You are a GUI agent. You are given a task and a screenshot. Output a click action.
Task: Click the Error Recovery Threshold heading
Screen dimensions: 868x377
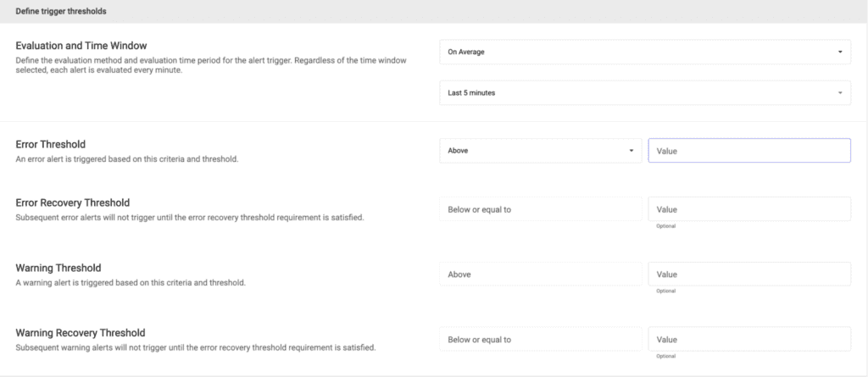click(x=73, y=203)
